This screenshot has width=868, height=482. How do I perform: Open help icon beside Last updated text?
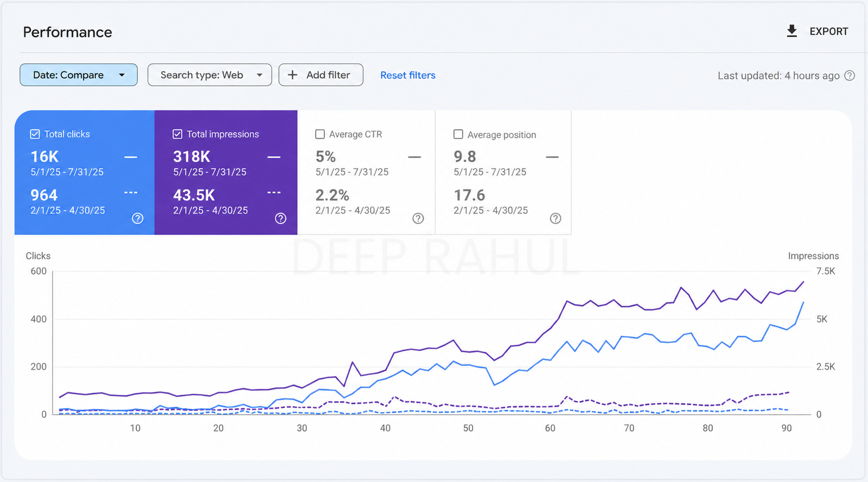[x=850, y=75]
